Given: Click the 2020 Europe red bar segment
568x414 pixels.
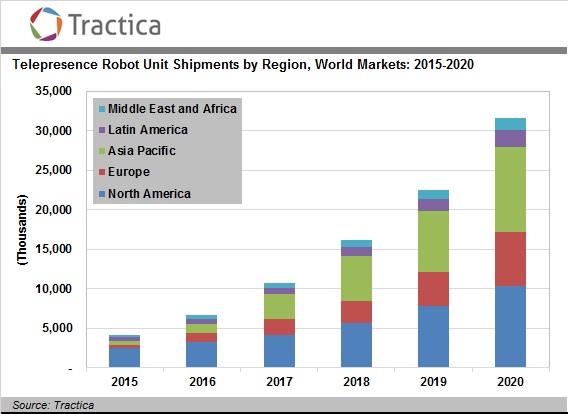Looking at the screenshot, I should (510, 259).
